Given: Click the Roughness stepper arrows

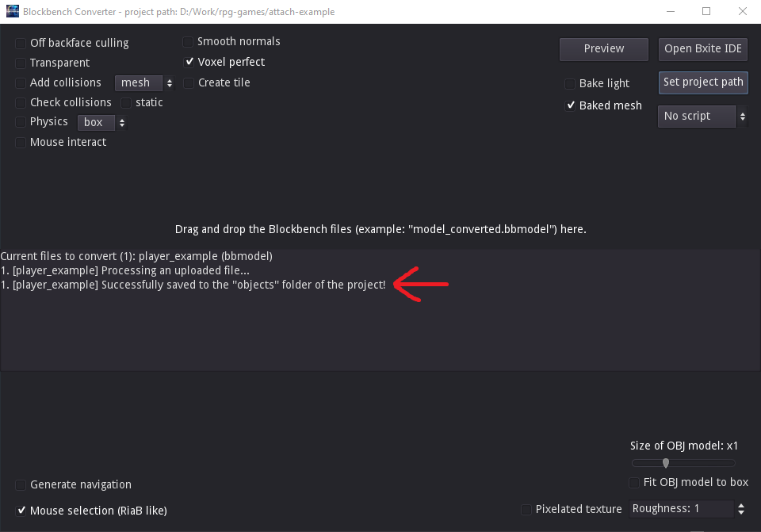Looking at the screenshot, I should point(740,509).
